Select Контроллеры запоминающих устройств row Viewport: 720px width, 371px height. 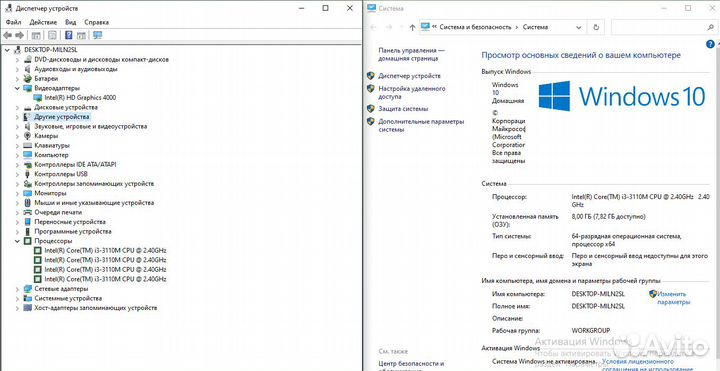tap(94, 184)
